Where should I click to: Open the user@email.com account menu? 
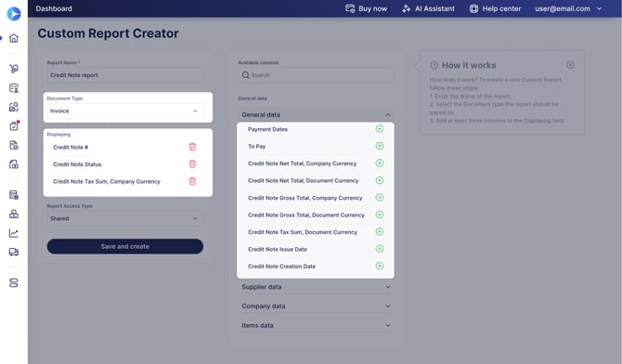[568, 8]
